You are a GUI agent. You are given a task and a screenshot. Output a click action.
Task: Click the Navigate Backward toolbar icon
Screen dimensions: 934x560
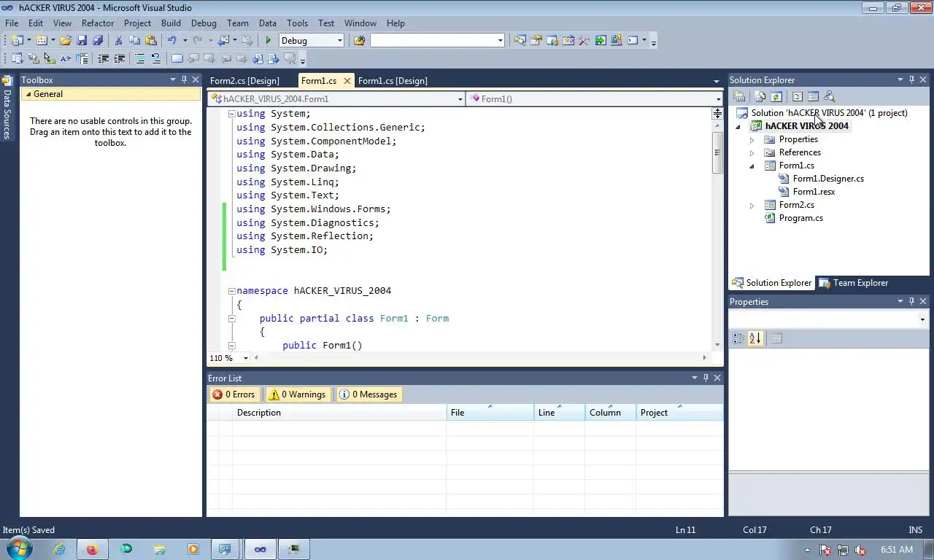pyautogui.click(x=223, y=40)
